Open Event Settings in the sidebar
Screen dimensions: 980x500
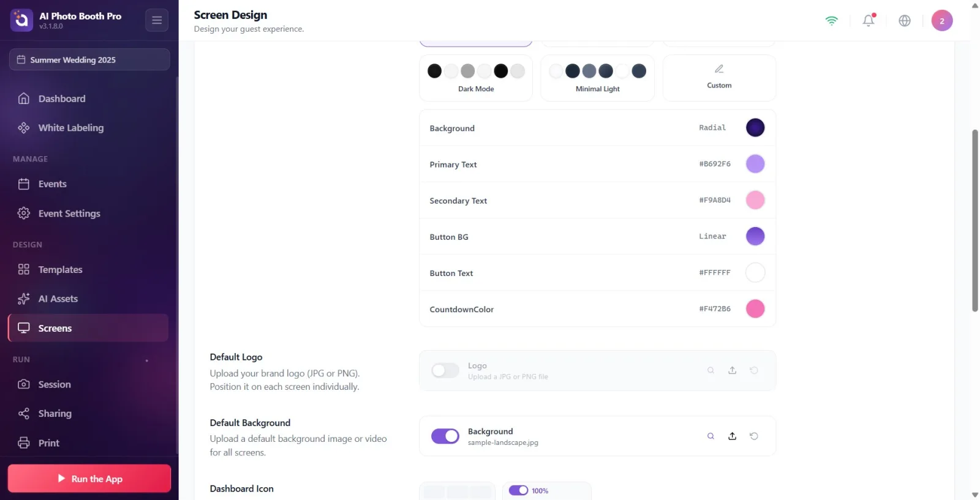(x=88, y=214)
